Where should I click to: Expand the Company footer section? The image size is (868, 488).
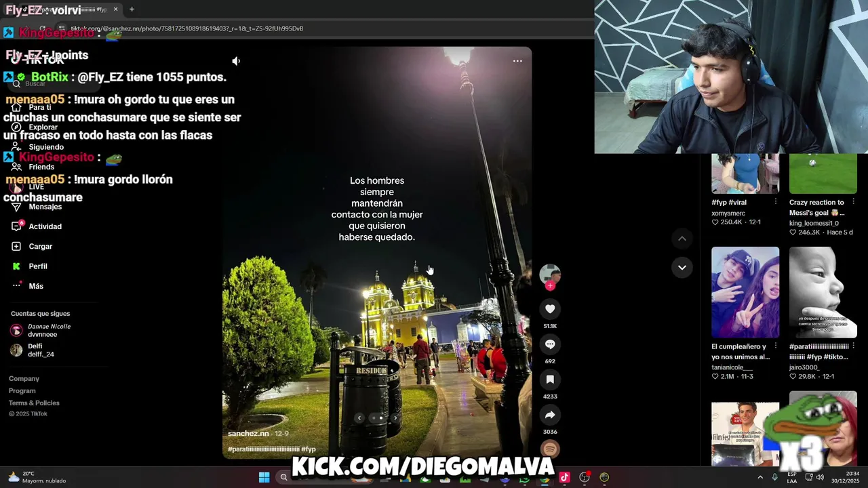click(24, 379)
